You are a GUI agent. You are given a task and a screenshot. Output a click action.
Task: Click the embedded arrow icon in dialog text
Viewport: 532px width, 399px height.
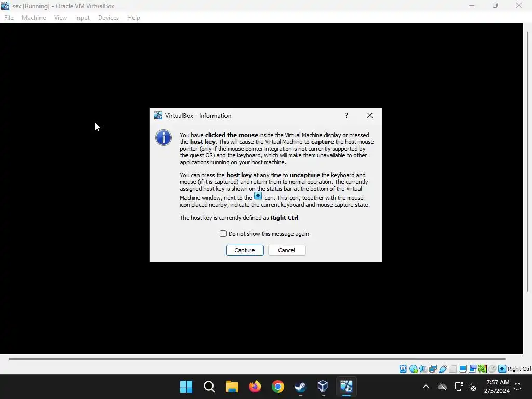pos(258,196)
